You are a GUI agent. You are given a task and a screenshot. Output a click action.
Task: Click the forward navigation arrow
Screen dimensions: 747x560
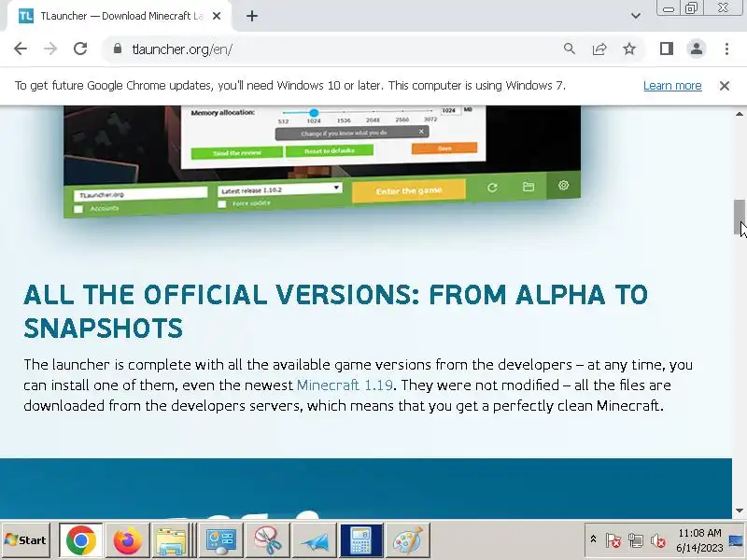click(x=50, y=49)
